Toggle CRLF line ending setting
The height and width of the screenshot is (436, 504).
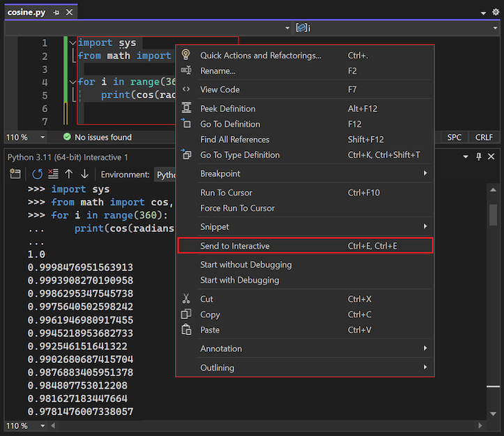[x=484, y=137]
